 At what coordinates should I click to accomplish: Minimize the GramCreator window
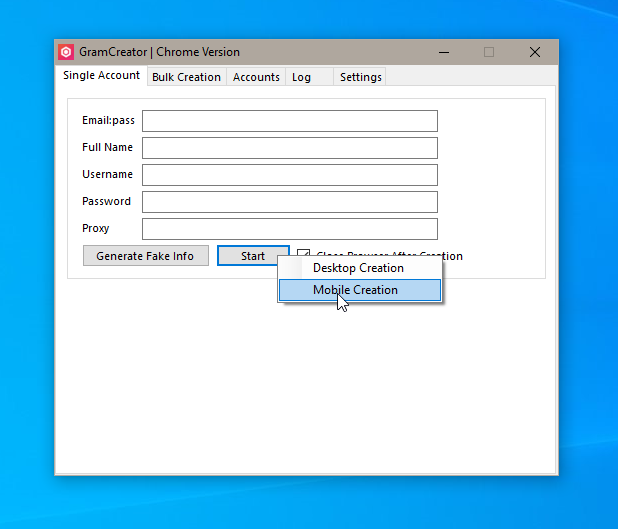coord(444,52)
